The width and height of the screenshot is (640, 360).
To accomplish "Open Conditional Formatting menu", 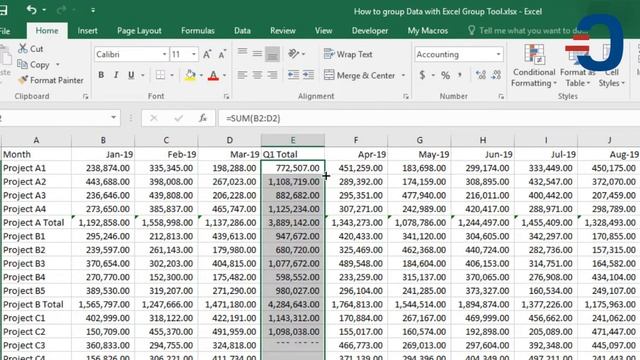I will click(x=534, y=66).
